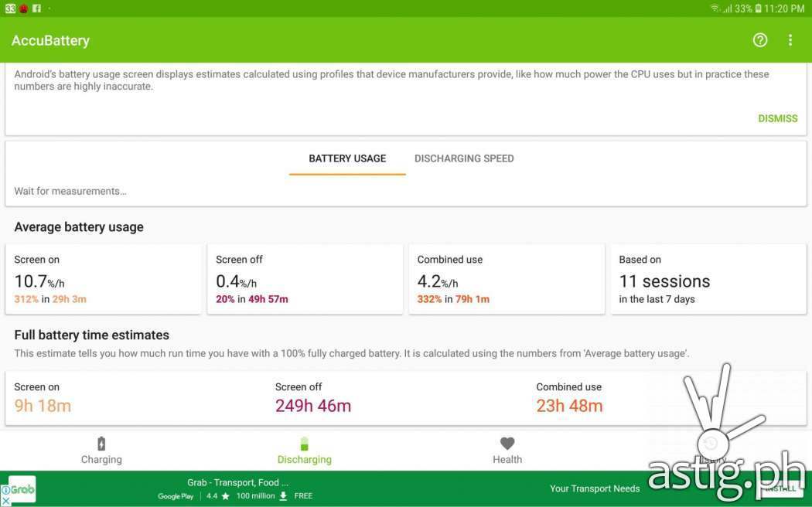The width and height of the screenshot is (812, 507).
Task: Close the ad with the X icon
Action: coord(5,502)
